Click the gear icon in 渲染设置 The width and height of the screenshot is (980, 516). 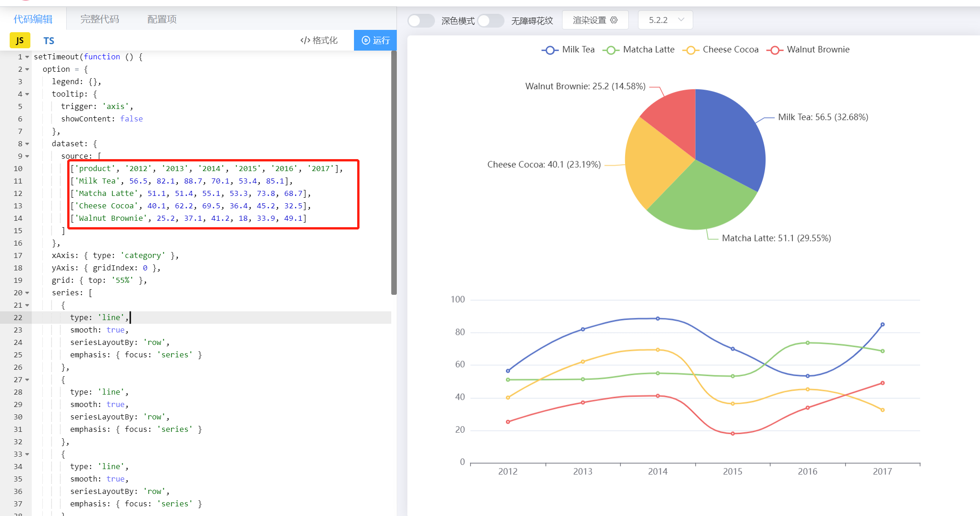click(x=614, y=20)
